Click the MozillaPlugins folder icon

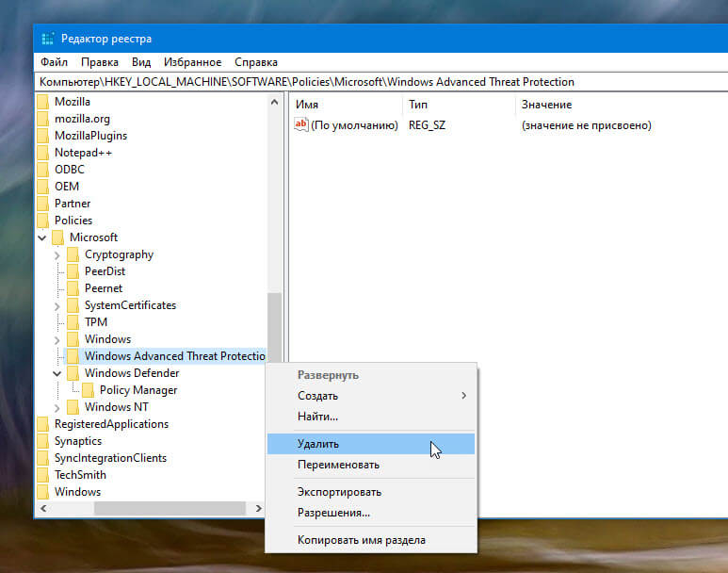point(42,136)
